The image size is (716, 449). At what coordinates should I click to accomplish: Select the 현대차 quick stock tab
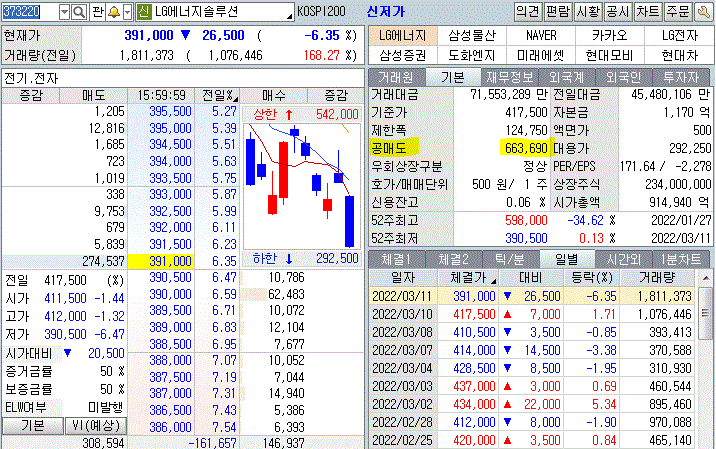(679, 55)
